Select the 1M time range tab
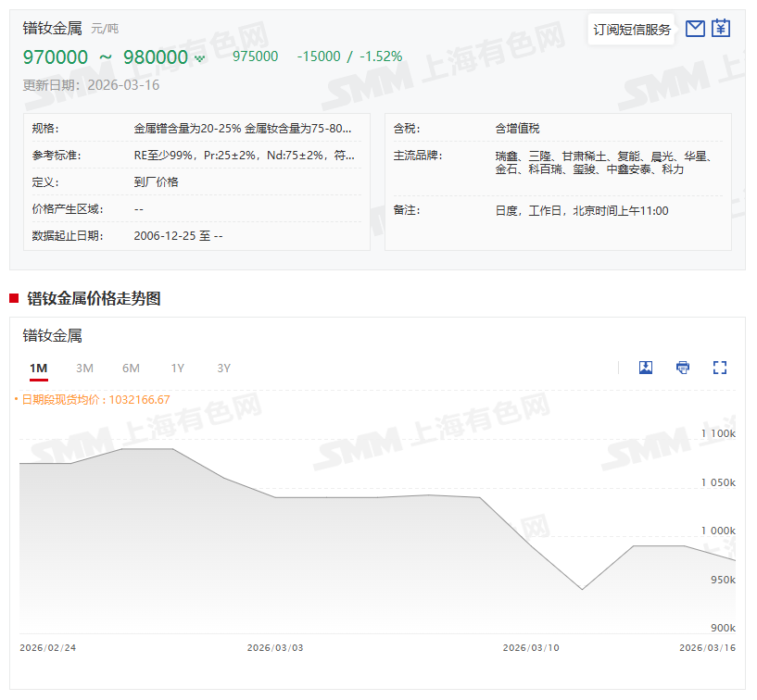 pyautogui.click(x=38, y=369)
